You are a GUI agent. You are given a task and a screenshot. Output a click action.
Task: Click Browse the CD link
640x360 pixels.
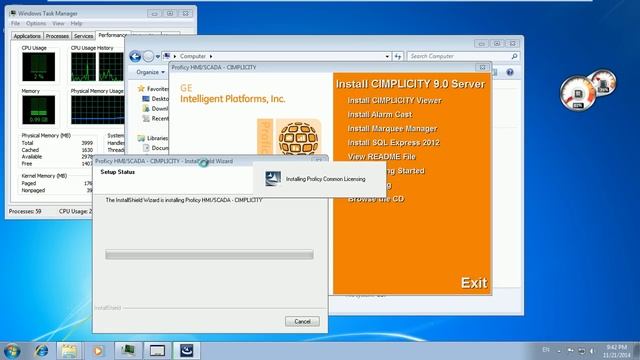(376, 199)
